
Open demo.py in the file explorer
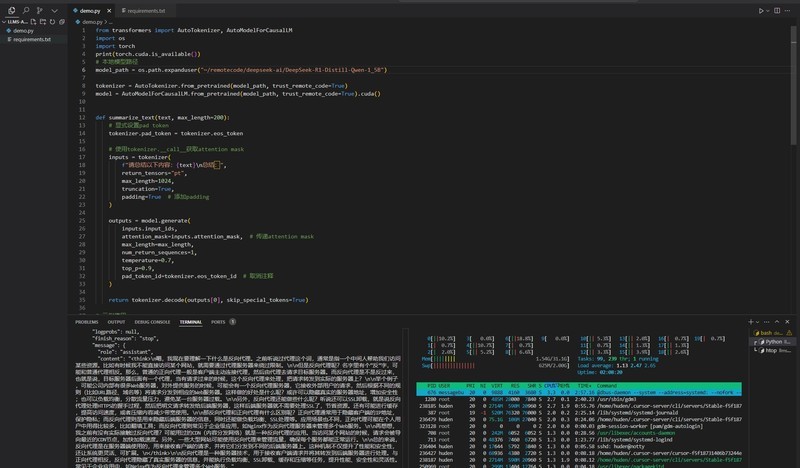point(22,30)
